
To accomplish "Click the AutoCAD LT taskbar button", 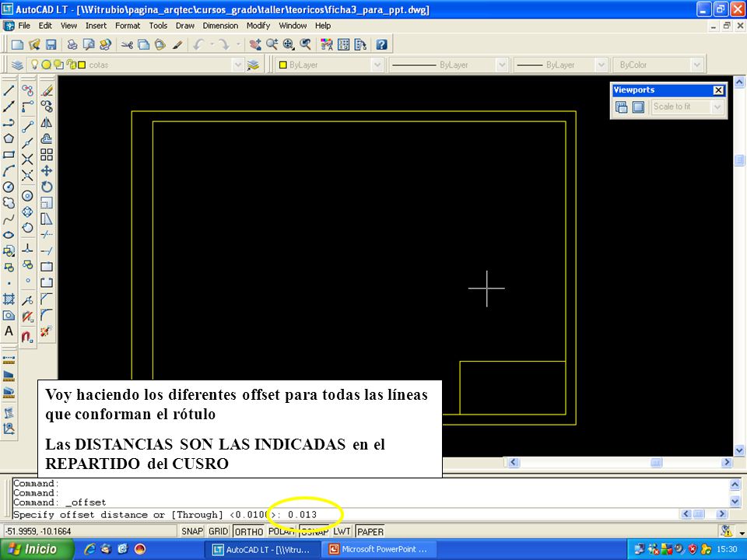I will [262, 550].
